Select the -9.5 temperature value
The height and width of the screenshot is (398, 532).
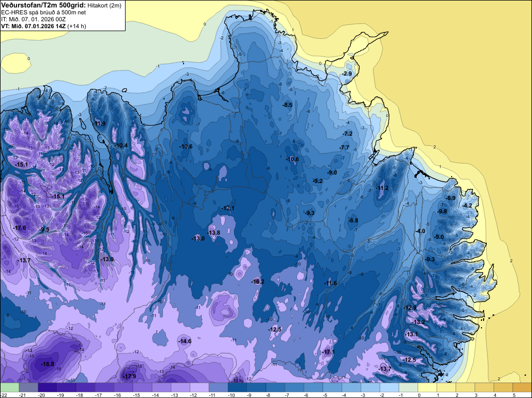[44, 229]
